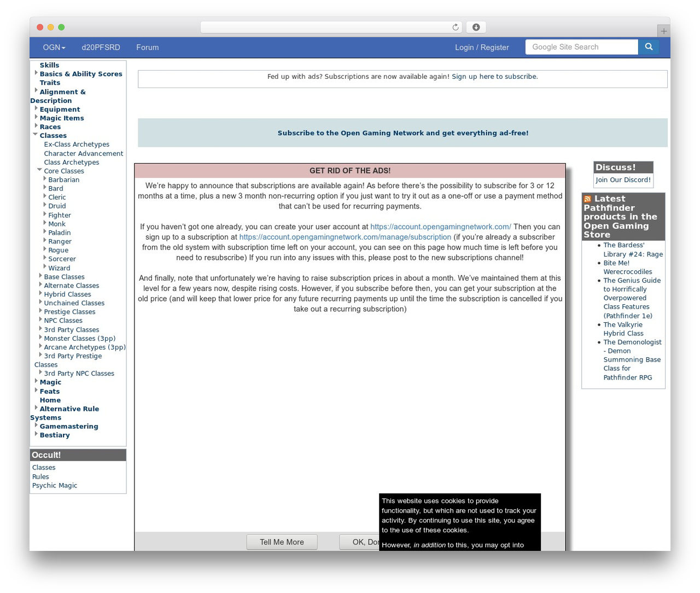The height and width of the screenshot is (593, 700).
Task: Click the Tell Me More button
Action: pyautogui.click(x=282, y=542)
